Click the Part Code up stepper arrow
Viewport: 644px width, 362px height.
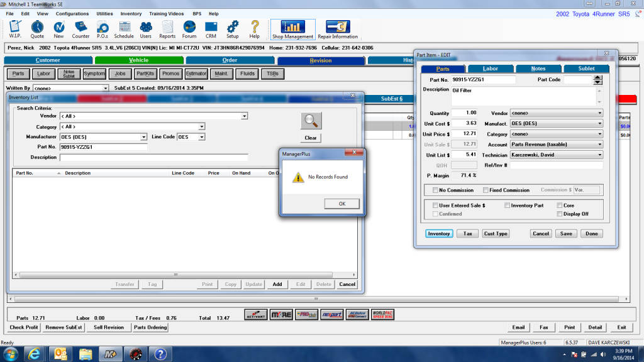pos(598,77)
